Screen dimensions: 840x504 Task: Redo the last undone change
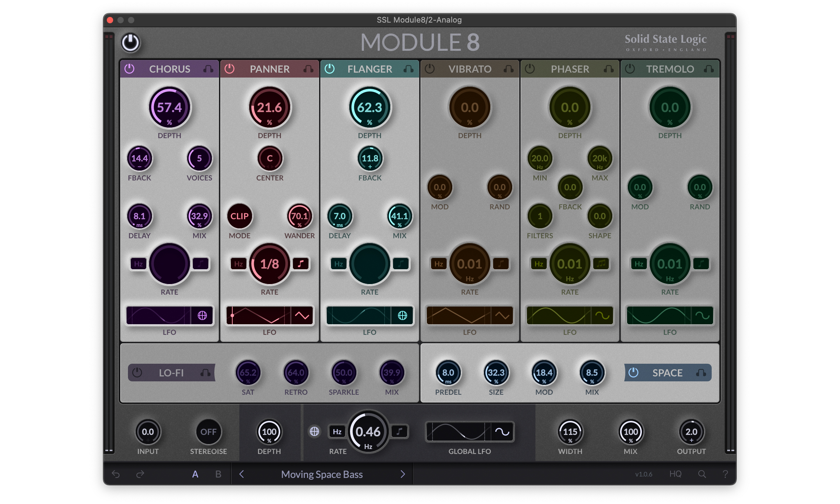tap(140, 474)
